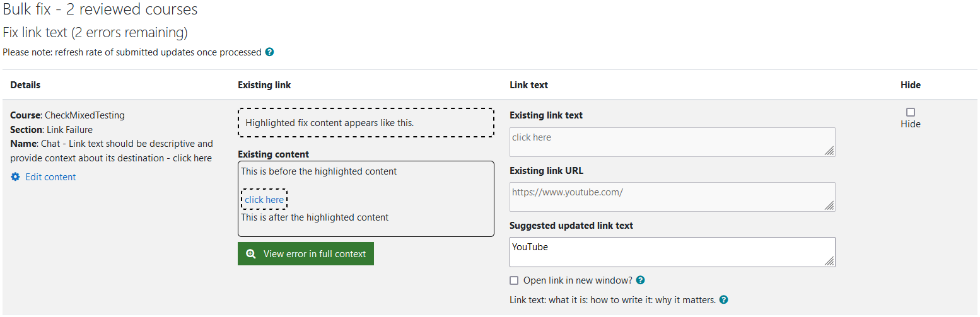Click the 'Bulk fix - 2 reviewed courses' heading
Image resolution: width=980 pixels, height=317 pixels.
[100, 9]
